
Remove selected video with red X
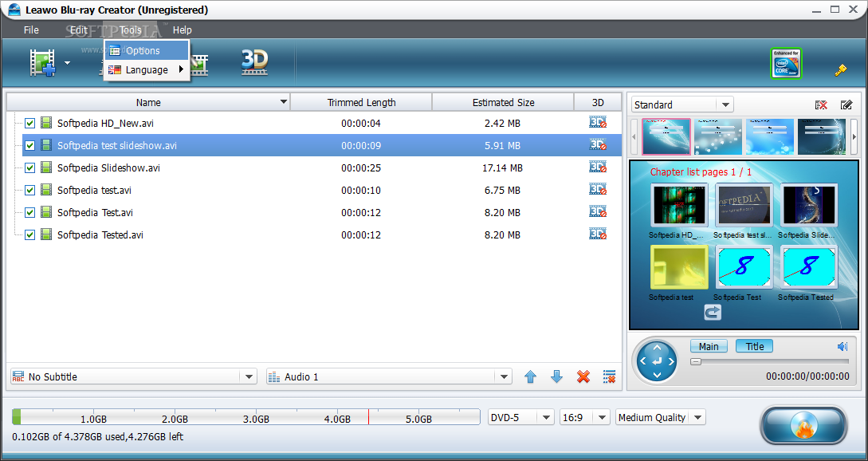click(583, 376)
